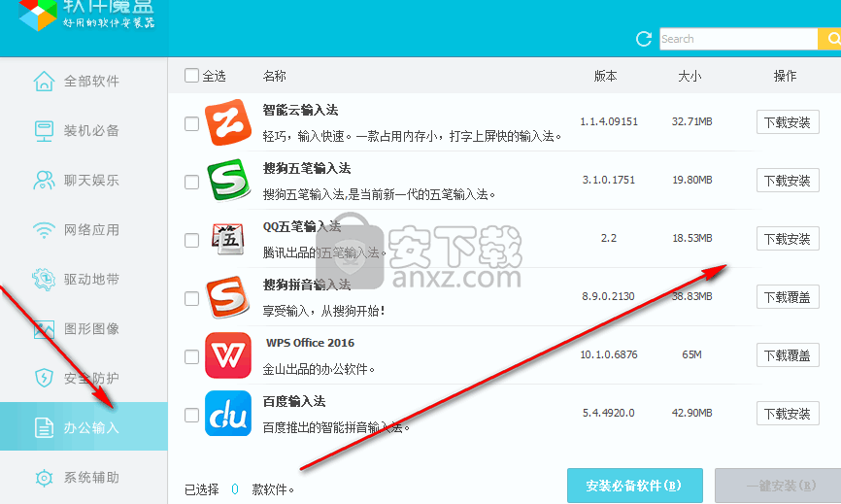This screenshot has height=504, width=841.
Task: Click the 安装必备软件(B) button
Action: pyautogui.click(x=635, y=486)
